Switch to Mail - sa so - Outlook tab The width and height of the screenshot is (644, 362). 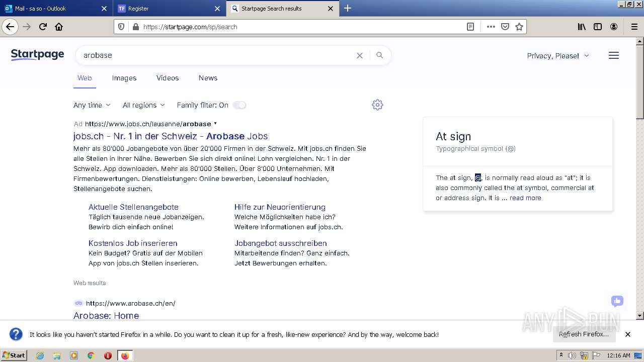(56, 9)
